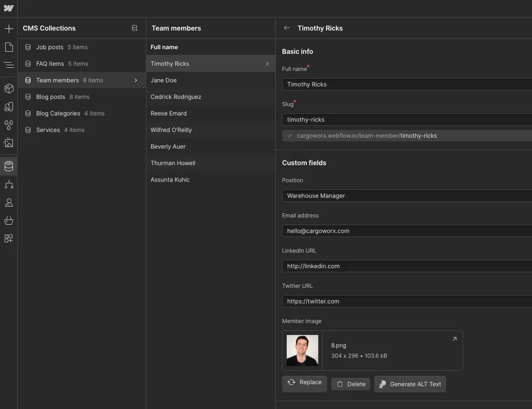Click the 8.png file name

338,345
